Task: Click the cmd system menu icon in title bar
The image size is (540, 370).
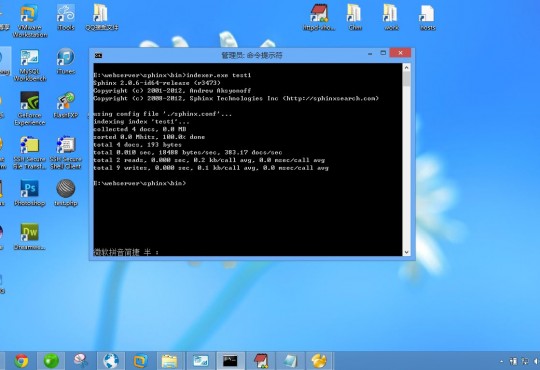Action: click(98, 55)
